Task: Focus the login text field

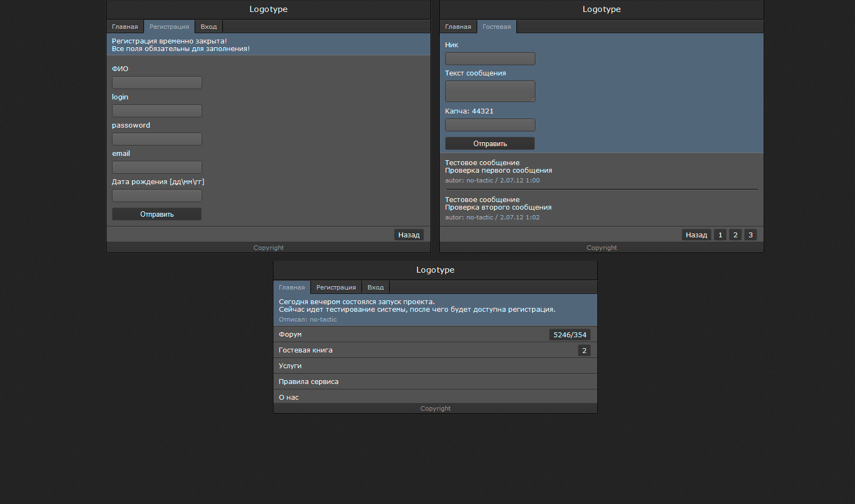Action: (157, 111)
